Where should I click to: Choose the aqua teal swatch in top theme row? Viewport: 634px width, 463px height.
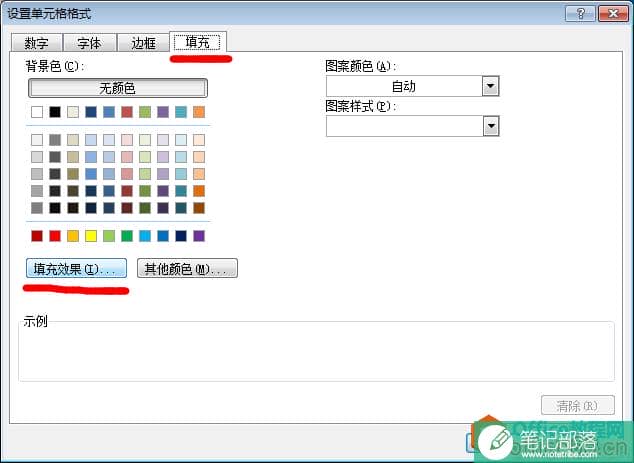(x=181, y=112)
